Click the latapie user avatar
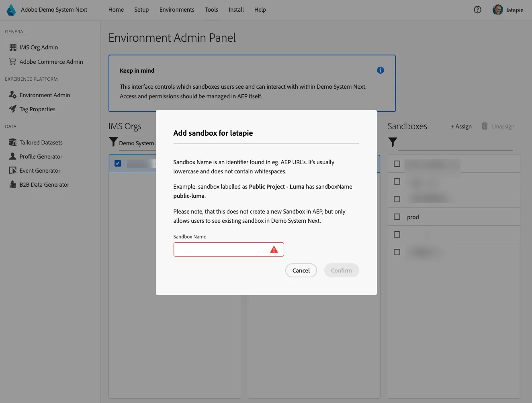This screenshot has width=532, height=403. [498, 10]
